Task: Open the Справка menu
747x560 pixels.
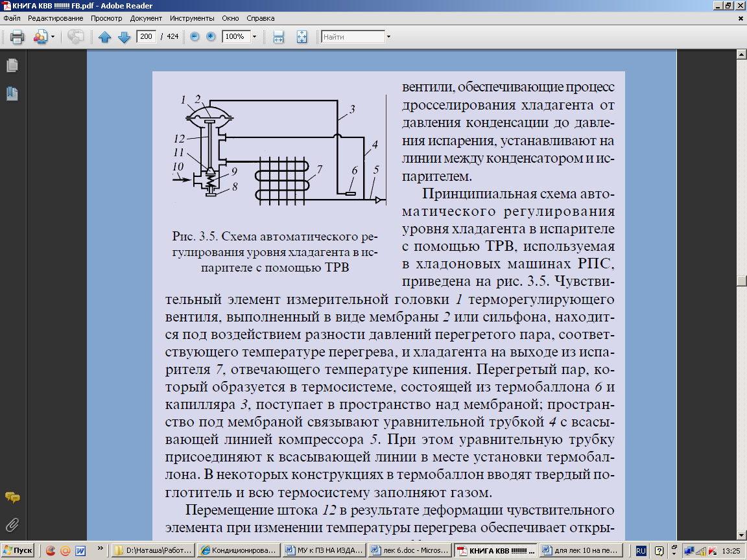Action: [260, 18]
